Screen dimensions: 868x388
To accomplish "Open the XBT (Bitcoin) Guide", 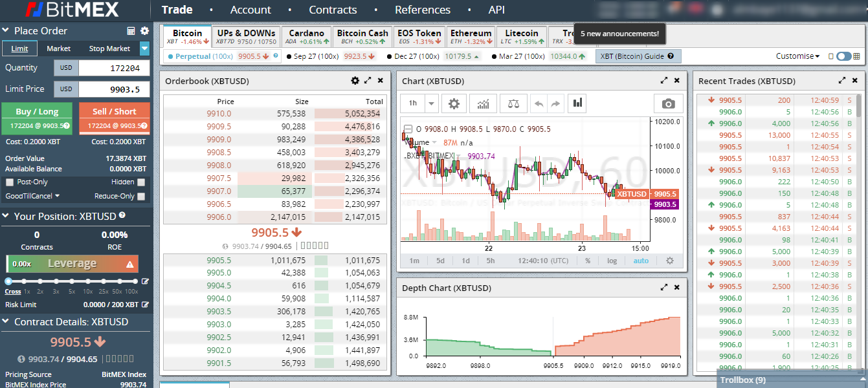I will point(638,56).
